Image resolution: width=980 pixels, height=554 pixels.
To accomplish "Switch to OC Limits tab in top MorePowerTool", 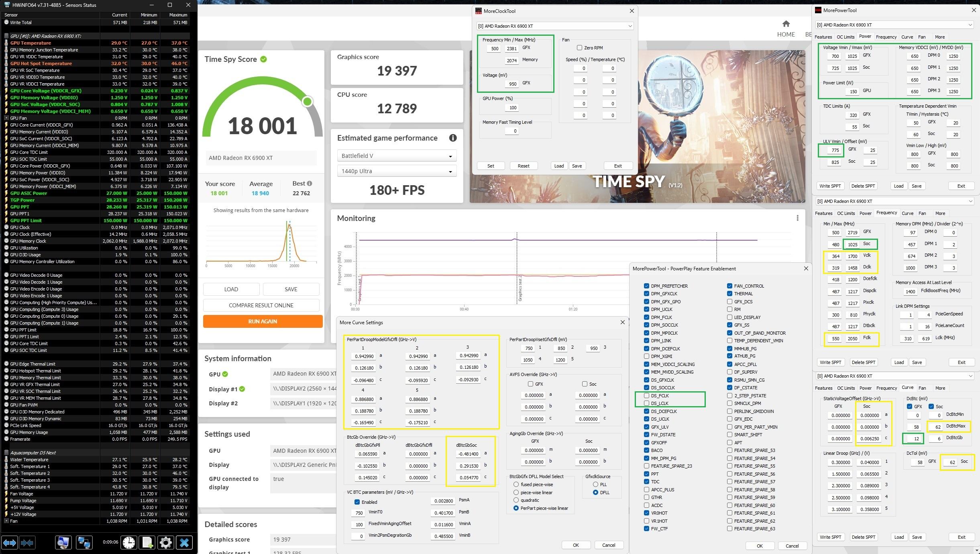I will point(846,37).
